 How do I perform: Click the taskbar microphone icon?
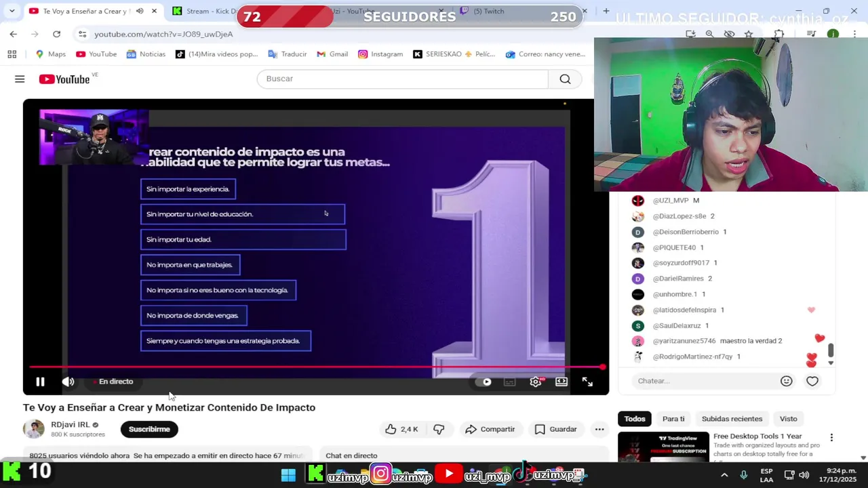(744, 475)
